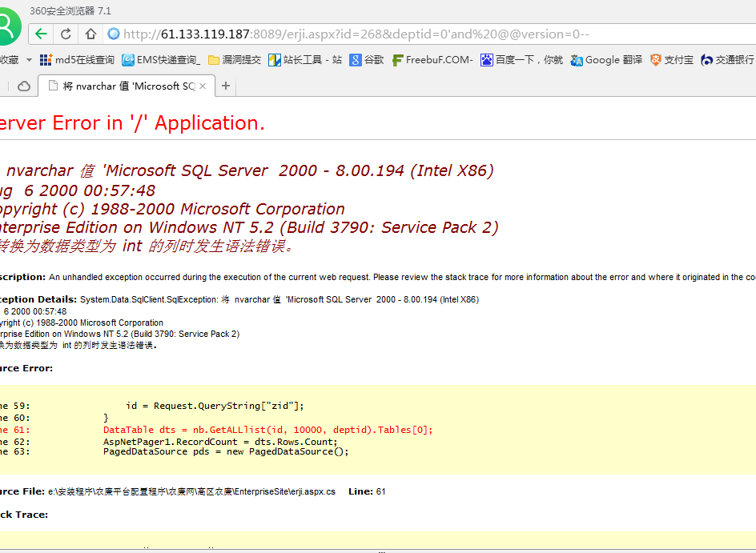The height and width of the screenshot is (553, 756).
Task: Click 'AspNetPager1.RecordCount = dts.Rows.Count;' line
Action: point(220,442)
